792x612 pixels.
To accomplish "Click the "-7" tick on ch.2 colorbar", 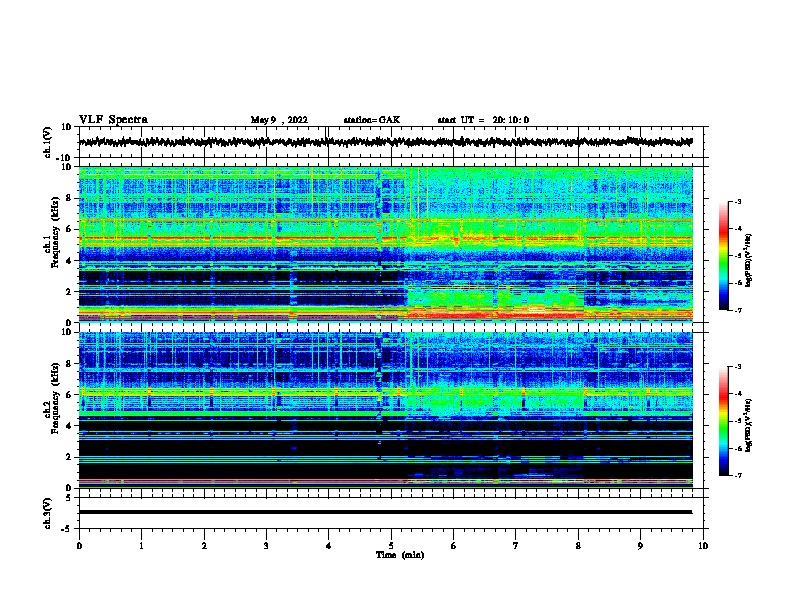I will [x=737, y=475].
